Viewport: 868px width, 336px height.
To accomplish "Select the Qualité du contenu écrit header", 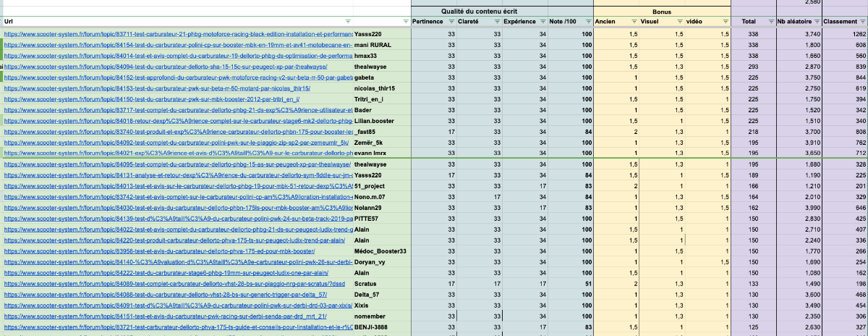I will pos(502,12).
